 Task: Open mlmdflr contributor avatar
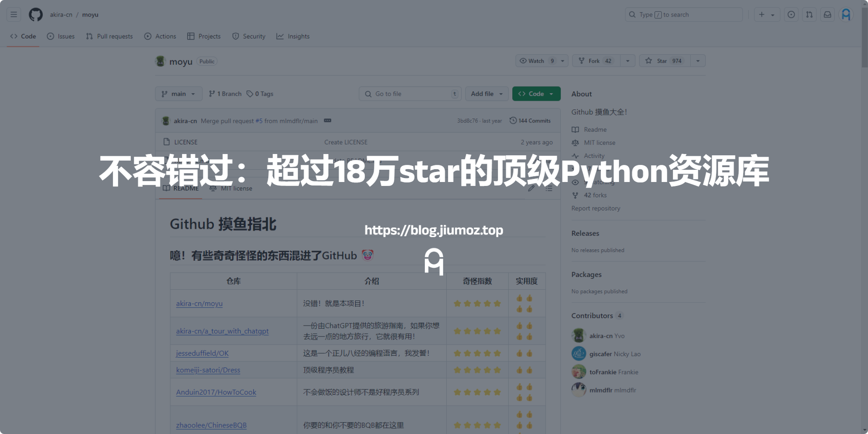click(x=579, y=390)
